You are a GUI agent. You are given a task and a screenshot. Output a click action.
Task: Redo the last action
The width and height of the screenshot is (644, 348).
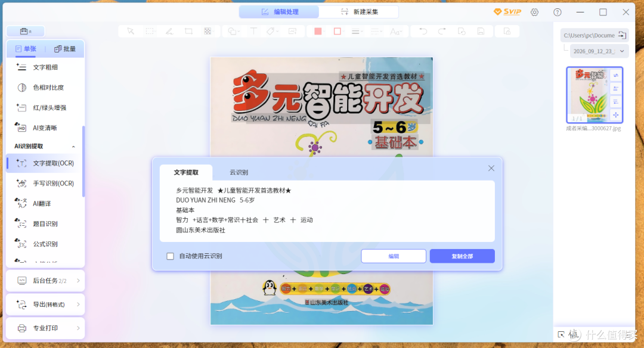pos(442,31)
